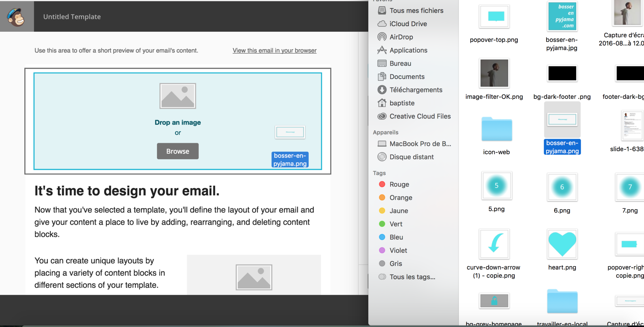This screenshot has width=644, height=327.
Task: Select the Bleu tag in sidebar
Action: (396, 237)
